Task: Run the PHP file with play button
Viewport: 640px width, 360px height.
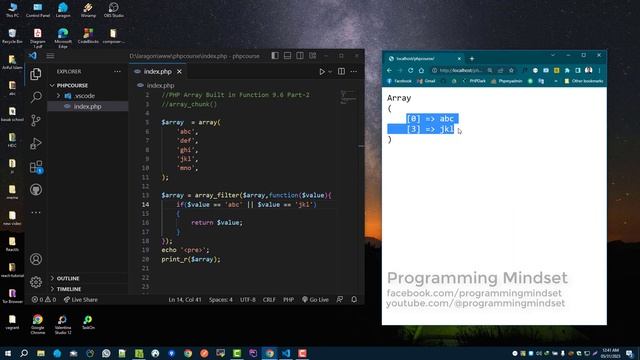Action: click(x=322, y=72)
